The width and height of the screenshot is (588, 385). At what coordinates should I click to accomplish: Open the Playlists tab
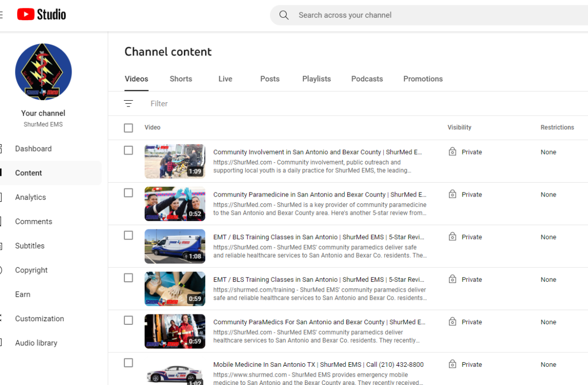[x=316, y=79]
